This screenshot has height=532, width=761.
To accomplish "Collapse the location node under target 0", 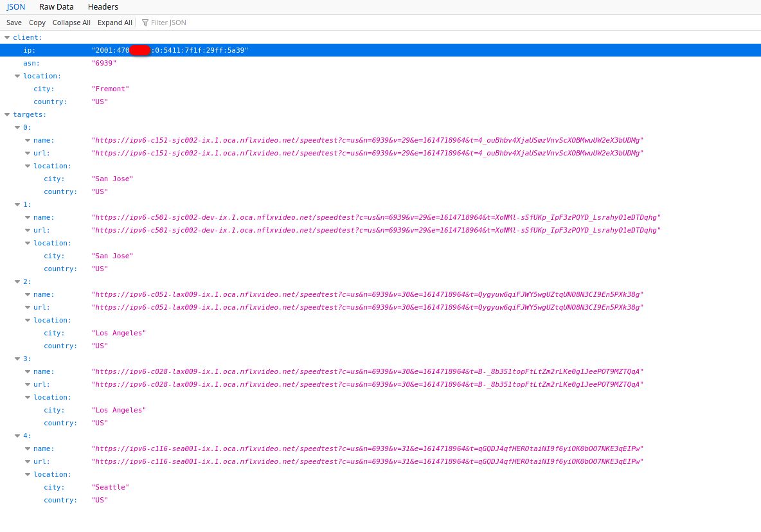I will click(x=28, y=166).
